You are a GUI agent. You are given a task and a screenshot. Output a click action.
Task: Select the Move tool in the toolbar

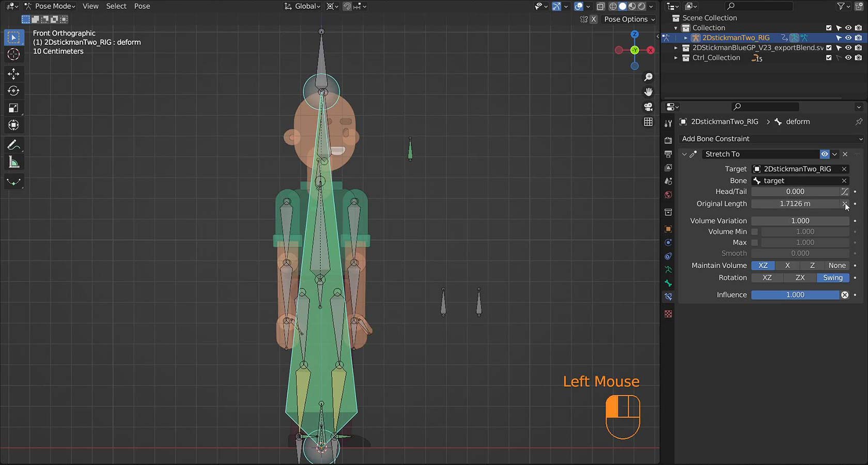point(13,73)
